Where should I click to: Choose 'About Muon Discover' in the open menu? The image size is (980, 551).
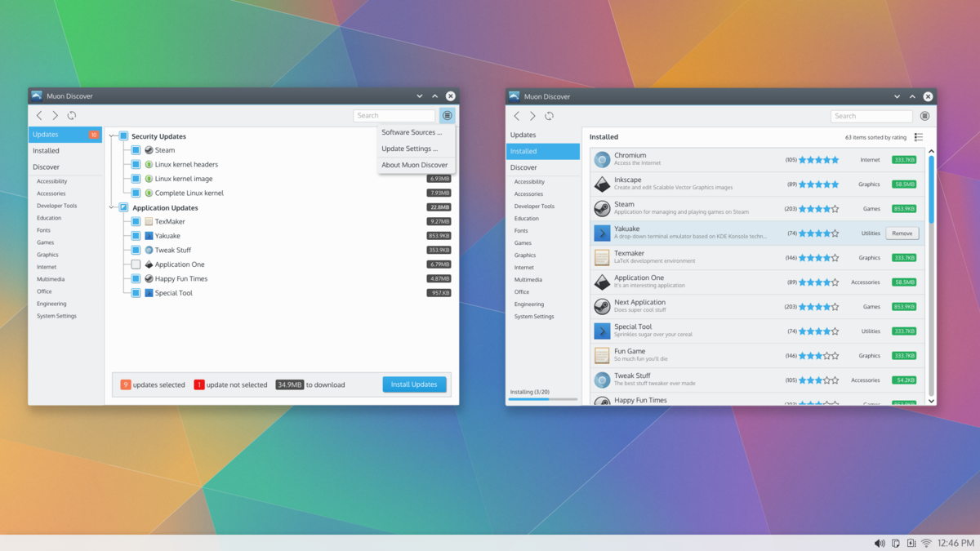(414, 165)
